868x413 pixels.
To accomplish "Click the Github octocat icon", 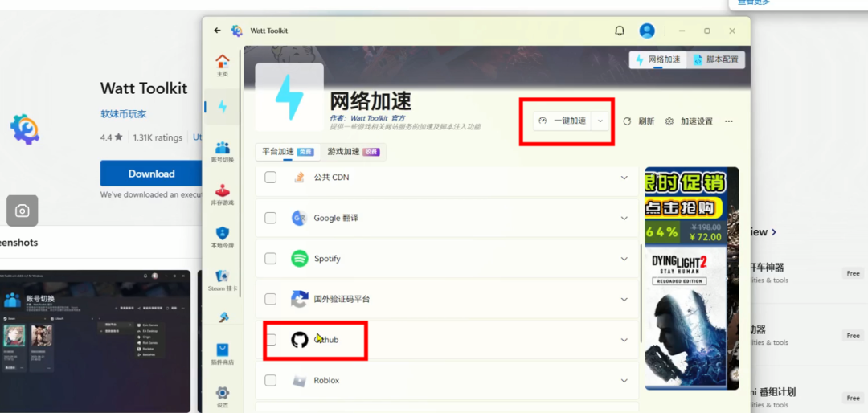I will tap(300, 339).
